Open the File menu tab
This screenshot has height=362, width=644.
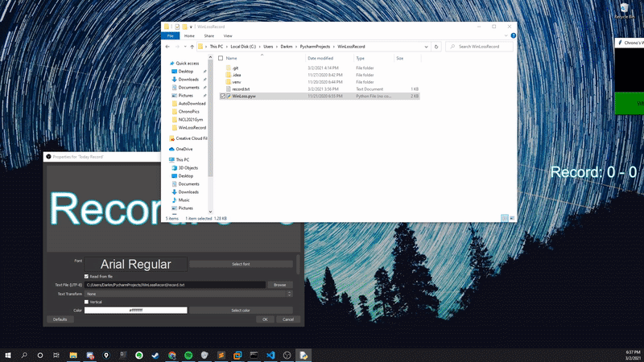click(x=171, y=36)
